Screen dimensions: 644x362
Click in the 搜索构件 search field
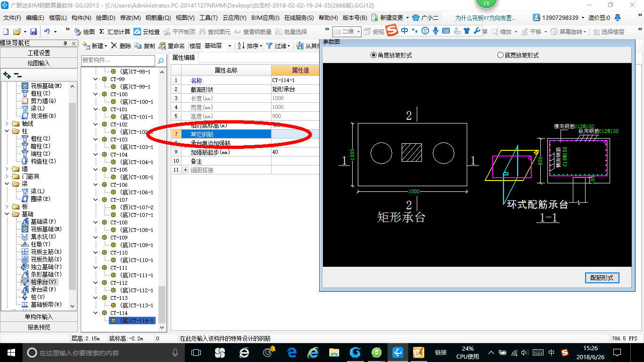pyautogui.click(x=118, y=60)
